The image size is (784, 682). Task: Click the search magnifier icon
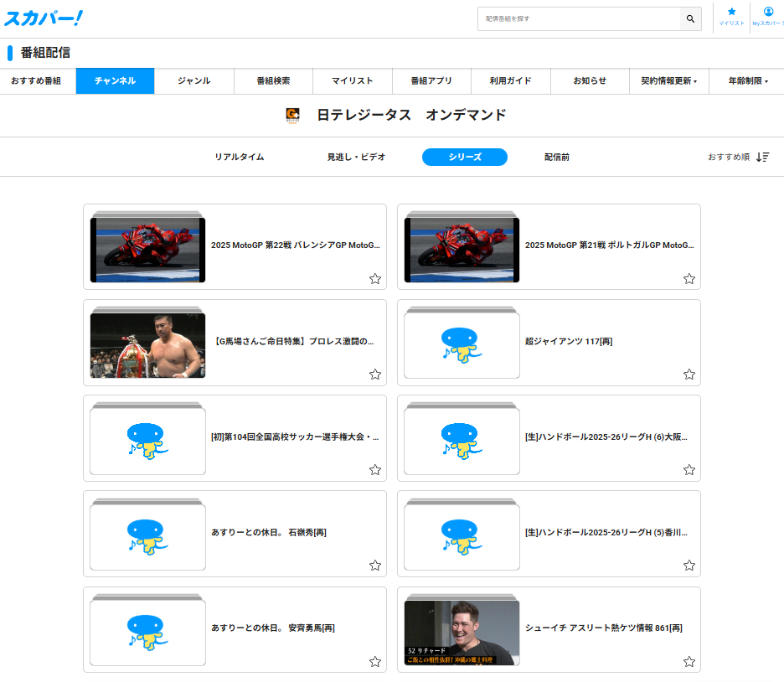690,18
